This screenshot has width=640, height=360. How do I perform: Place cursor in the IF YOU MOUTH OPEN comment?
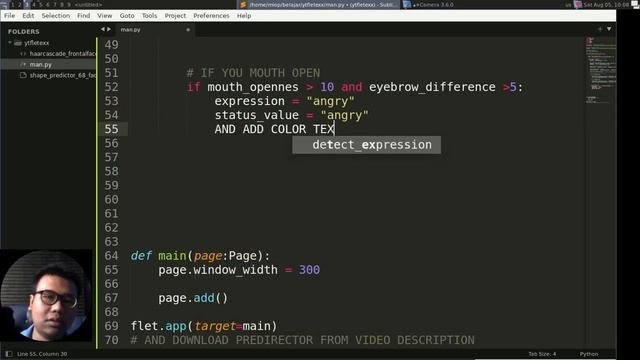click(253, 73)
